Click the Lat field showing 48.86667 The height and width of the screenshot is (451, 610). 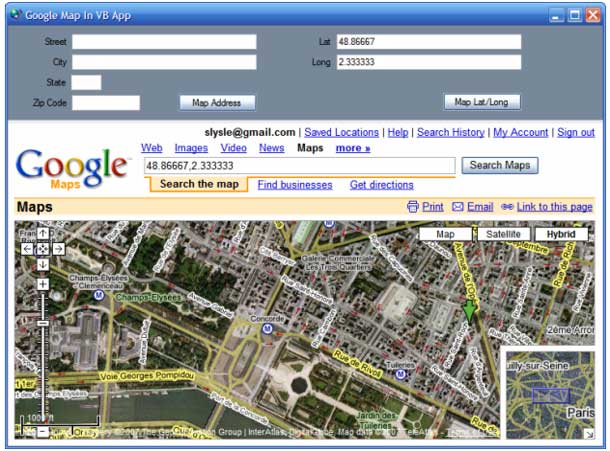[429, 42]
